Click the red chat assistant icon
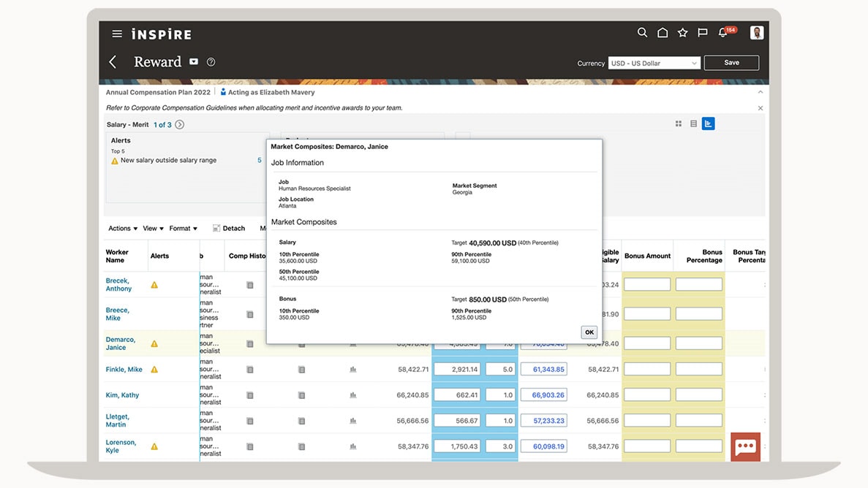 pos(745,447)
